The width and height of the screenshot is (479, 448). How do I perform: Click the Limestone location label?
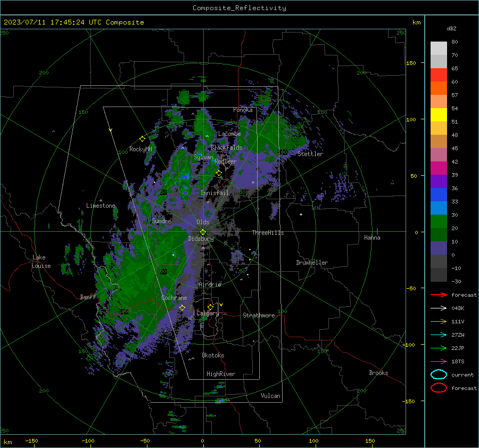click(101, 206)
